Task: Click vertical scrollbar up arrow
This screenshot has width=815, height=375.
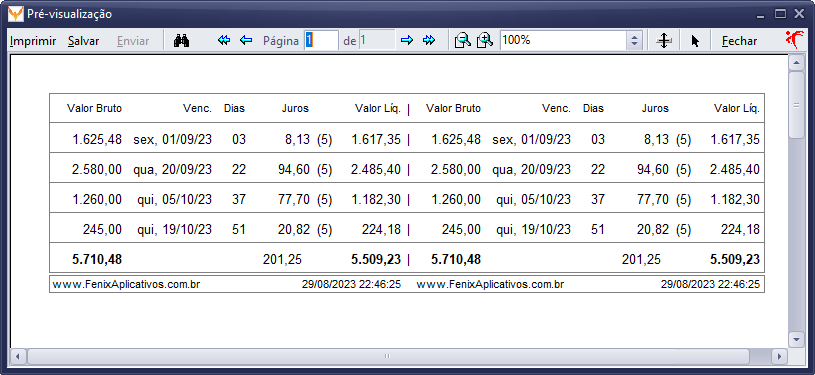Action: (796, 63)
